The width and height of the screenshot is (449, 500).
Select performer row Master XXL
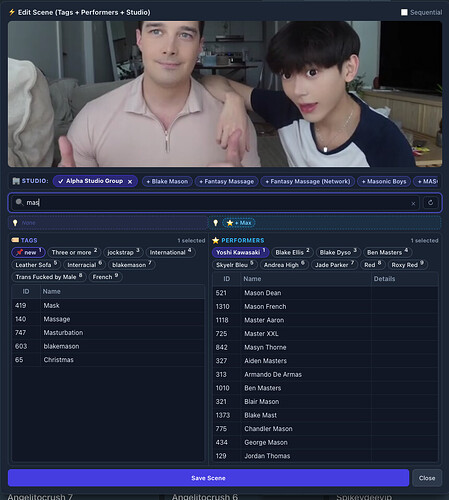pyautogui.click(x=325, y=334)
